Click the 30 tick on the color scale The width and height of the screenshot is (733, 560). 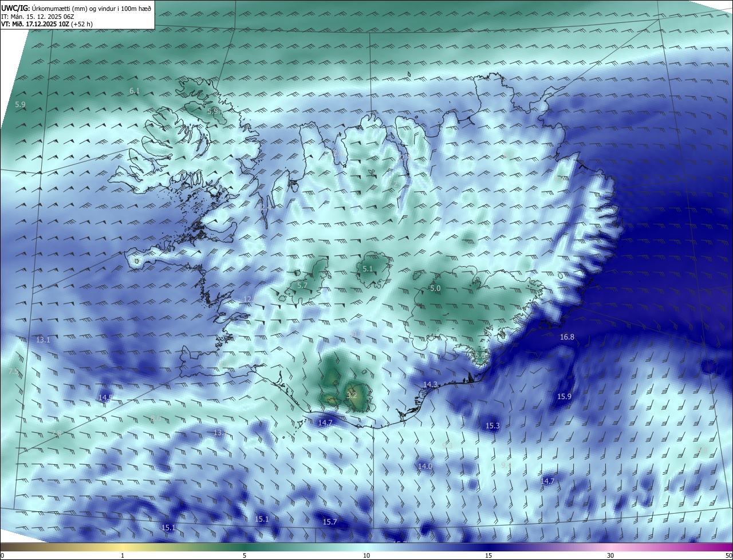pos(610,556)
